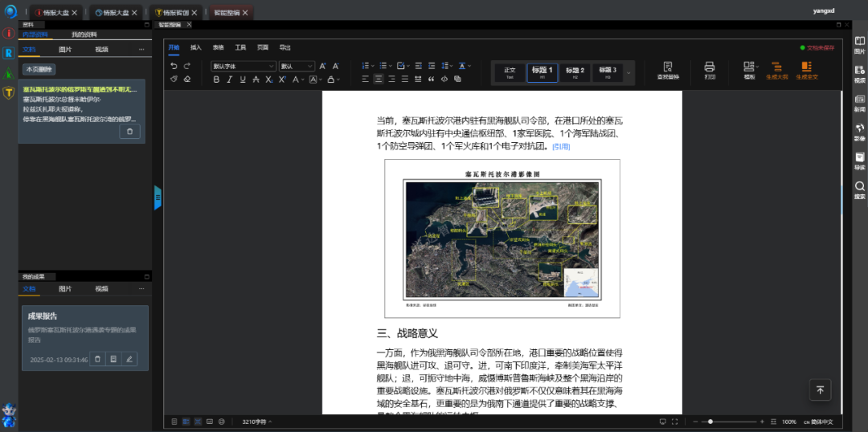Toggle subscript formatting
868x432 pixels.
click(269, 79)
